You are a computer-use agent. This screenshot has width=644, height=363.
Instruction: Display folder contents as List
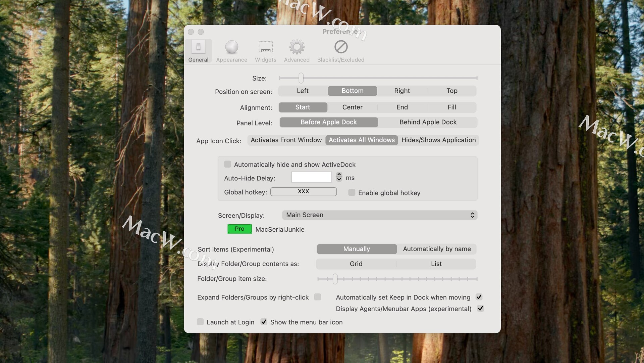tap(436, 264)
